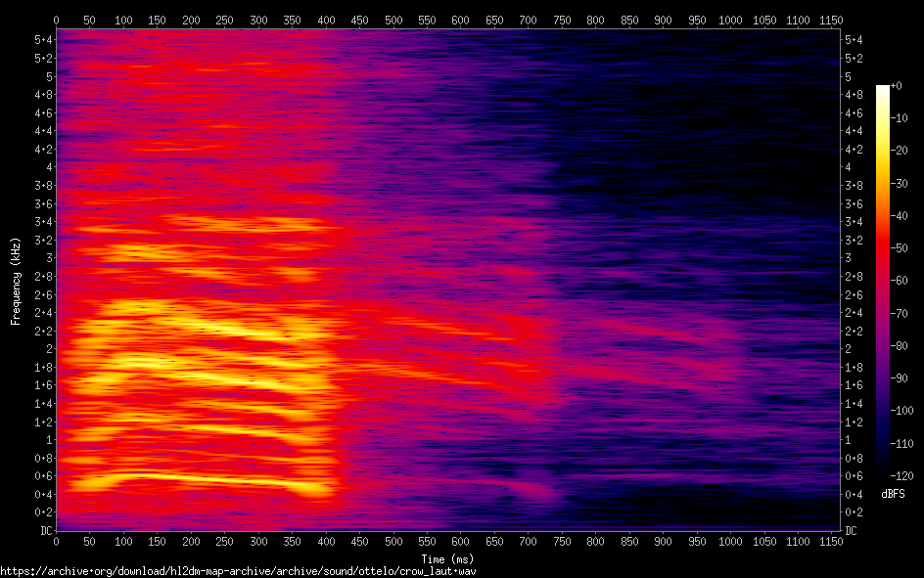Click the 3 kHz label on right axis
924x578 pixels.
click(848, 258)
